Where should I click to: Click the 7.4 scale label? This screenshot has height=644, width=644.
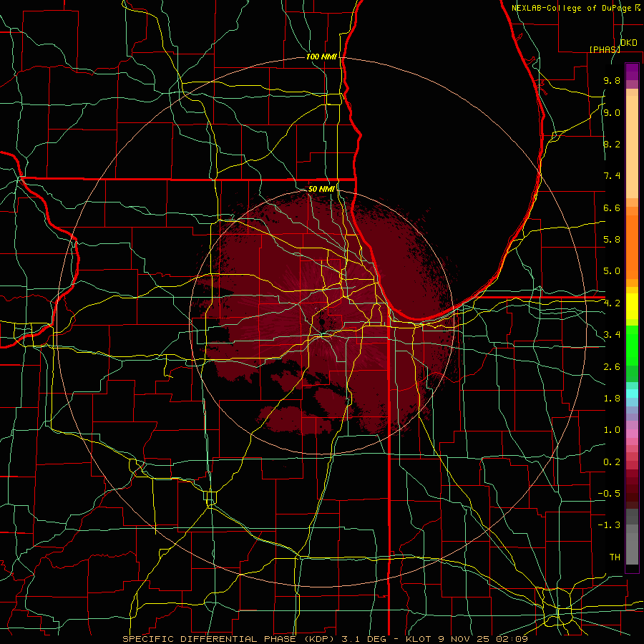coord(612,176)
